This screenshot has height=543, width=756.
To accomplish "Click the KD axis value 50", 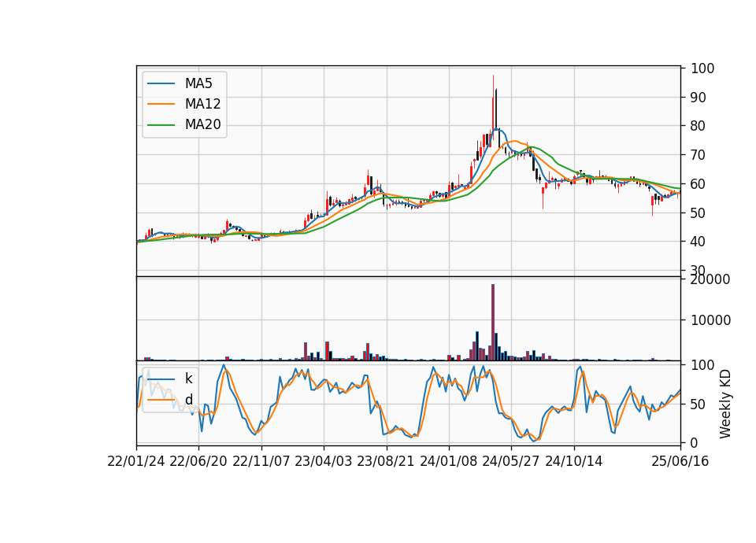I will coord(699,404).
